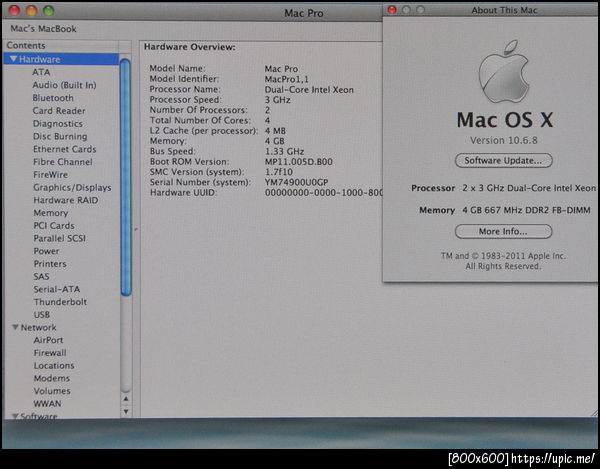Image resolution: width=600 pixels, height=469 pixels.
Task: Click the Model Identifier value MacPro1,1
Action: (287, 79)
